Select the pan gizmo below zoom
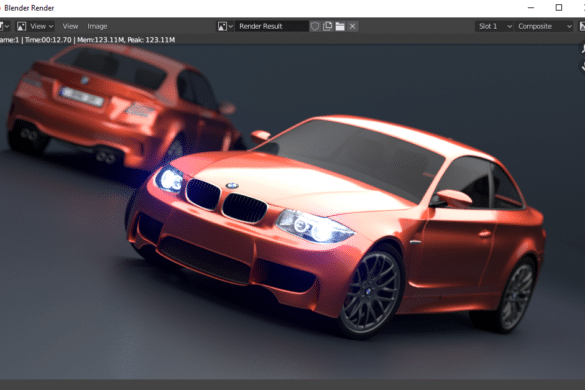 (582, 66)
